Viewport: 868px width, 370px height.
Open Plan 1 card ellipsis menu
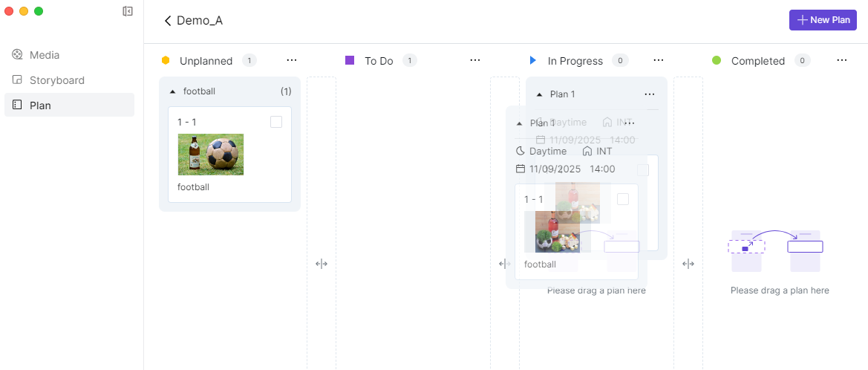tap(650, 94)
